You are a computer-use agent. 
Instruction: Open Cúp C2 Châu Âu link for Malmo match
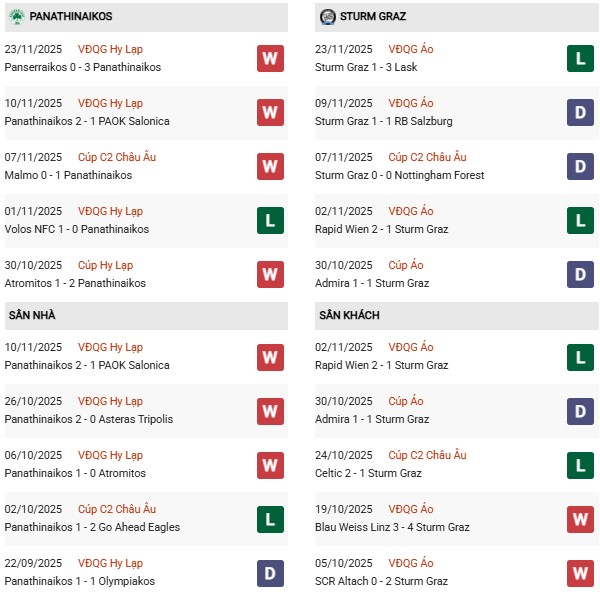(121, 157)
